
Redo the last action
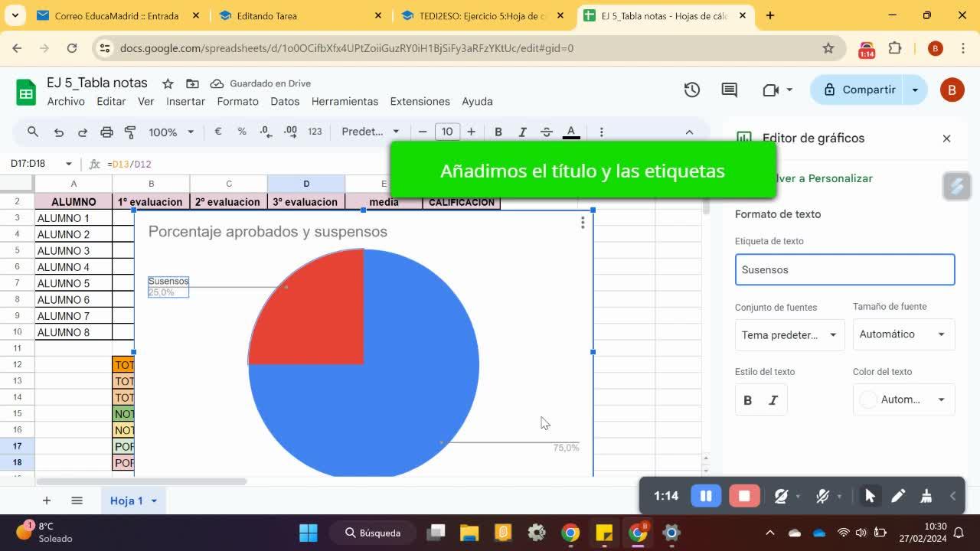point(82,132)
